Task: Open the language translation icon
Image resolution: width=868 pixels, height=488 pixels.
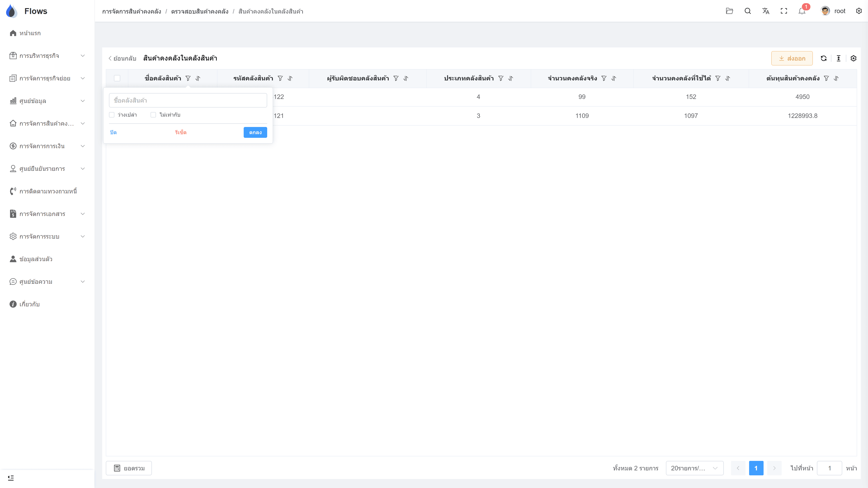Action: (x=766, y=11)
